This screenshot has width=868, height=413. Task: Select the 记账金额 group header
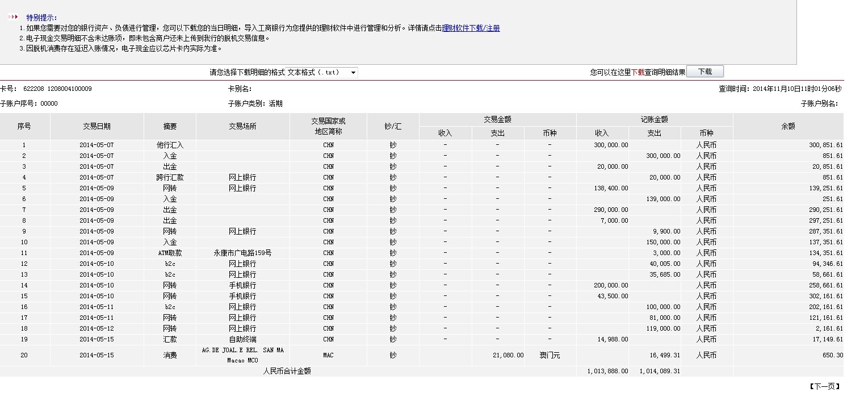654,119
